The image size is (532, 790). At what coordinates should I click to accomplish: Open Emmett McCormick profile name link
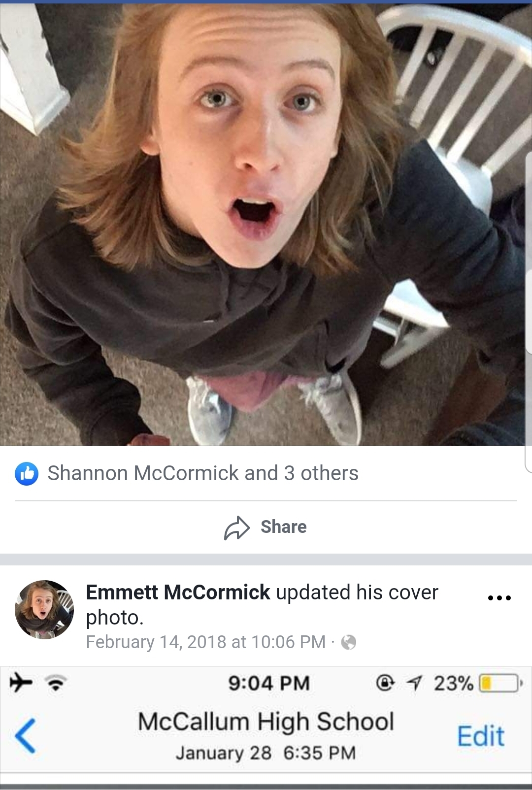[x=178, y=592]
